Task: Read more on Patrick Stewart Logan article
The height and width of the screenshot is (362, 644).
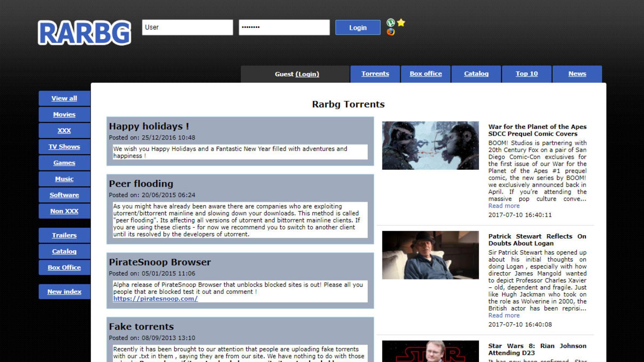Action: click(504, 316)
